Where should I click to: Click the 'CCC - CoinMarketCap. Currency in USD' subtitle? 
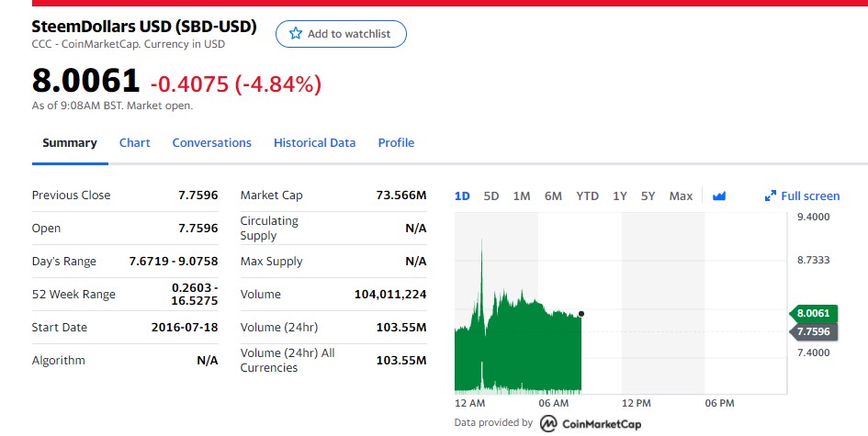[129, 44]
